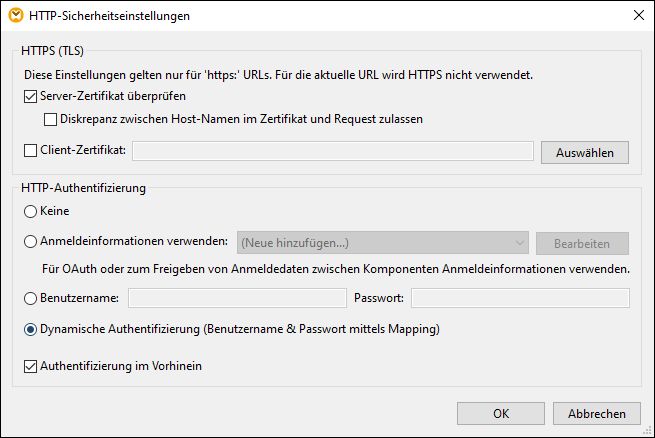The height and width of the screenshot is (438, 655).
Task: Toggle Authentifizierung im Vorhinein checkbox
Action: [29, 366]
